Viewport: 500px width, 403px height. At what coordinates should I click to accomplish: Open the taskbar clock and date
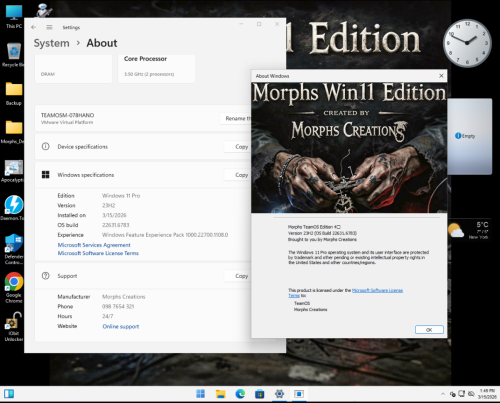[487, 394]
